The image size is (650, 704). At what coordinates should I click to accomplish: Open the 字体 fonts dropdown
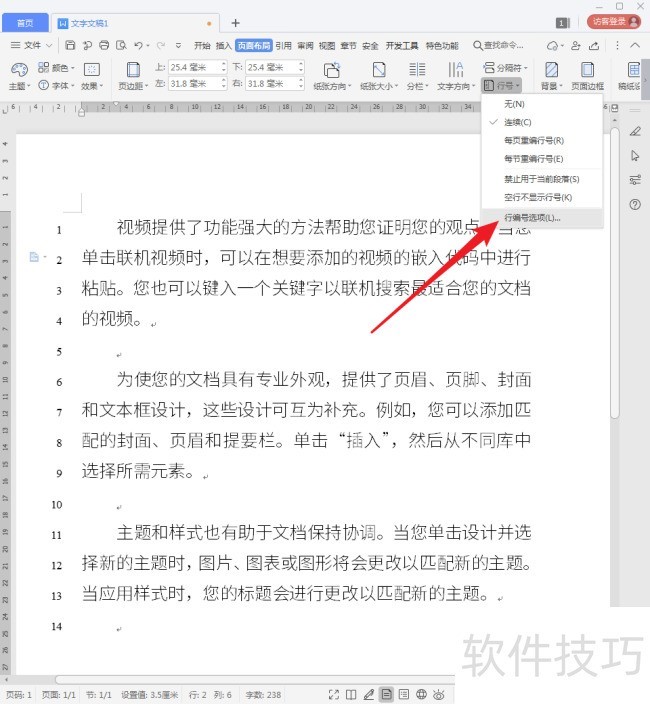click(x=57, y=85)
